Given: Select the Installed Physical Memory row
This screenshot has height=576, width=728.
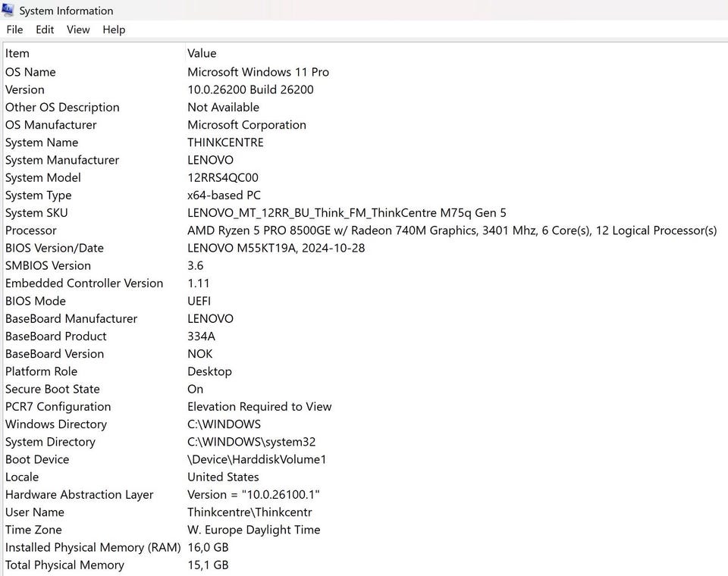Looking at the screenshot, I should (x=93, y=547).
